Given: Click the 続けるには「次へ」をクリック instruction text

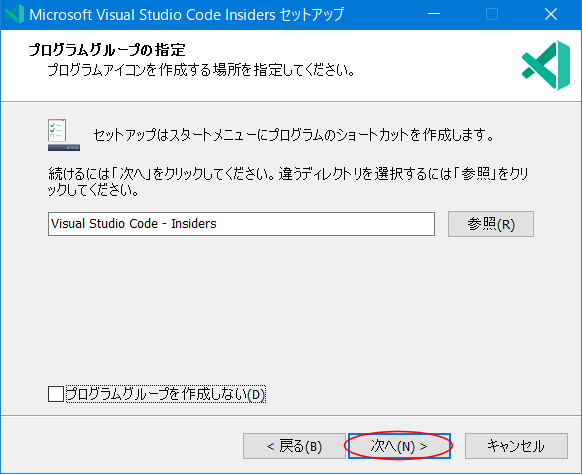Looking at the screenshot, I should (288, 182).
